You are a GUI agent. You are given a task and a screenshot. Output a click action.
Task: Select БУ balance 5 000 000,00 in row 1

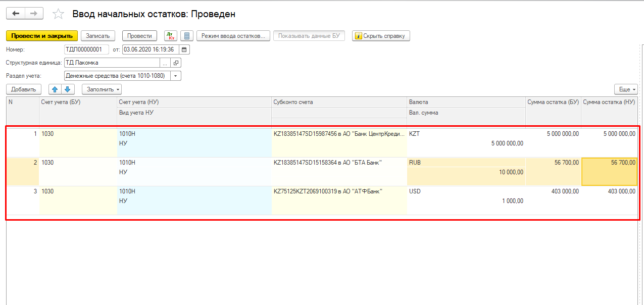coord(553,143)
